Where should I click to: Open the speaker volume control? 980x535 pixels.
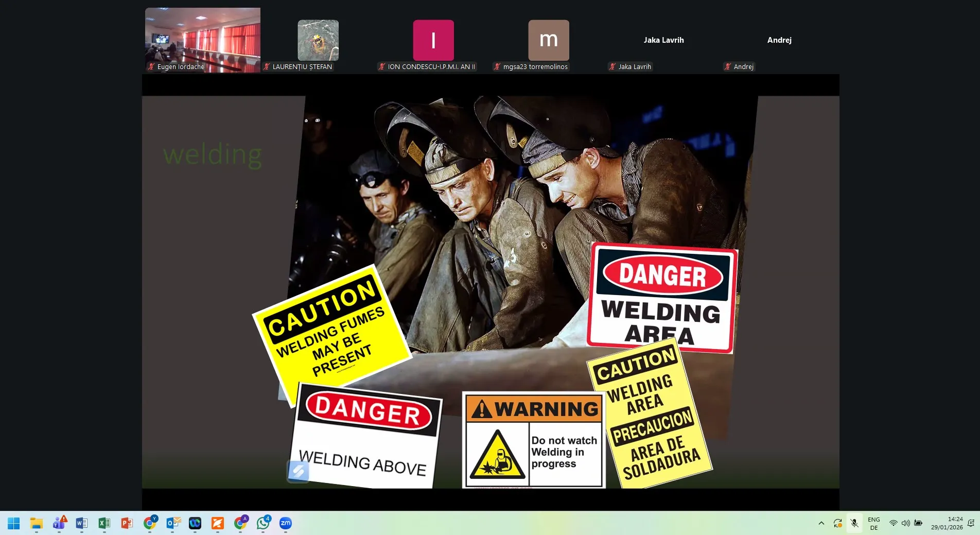905,523
